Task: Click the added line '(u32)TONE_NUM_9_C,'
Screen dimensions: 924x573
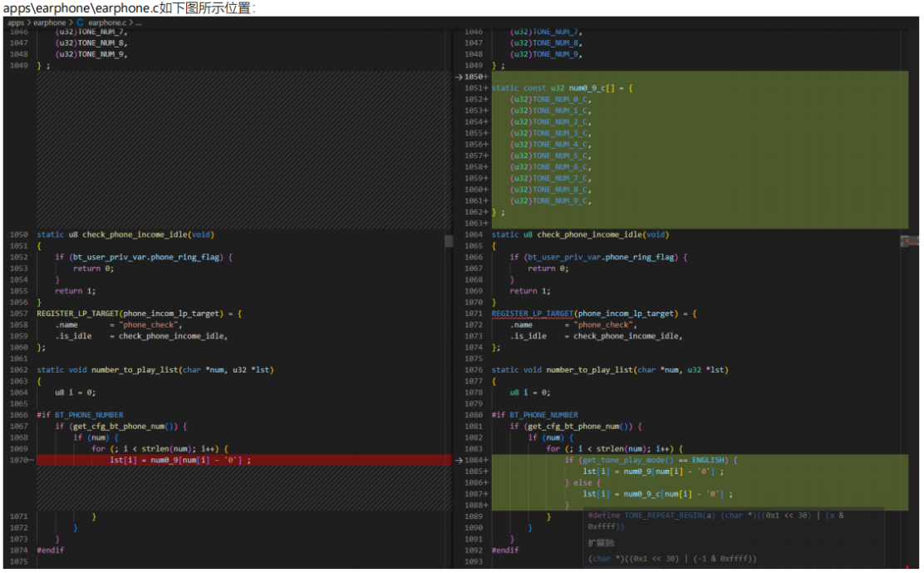Action: [550, 201]
